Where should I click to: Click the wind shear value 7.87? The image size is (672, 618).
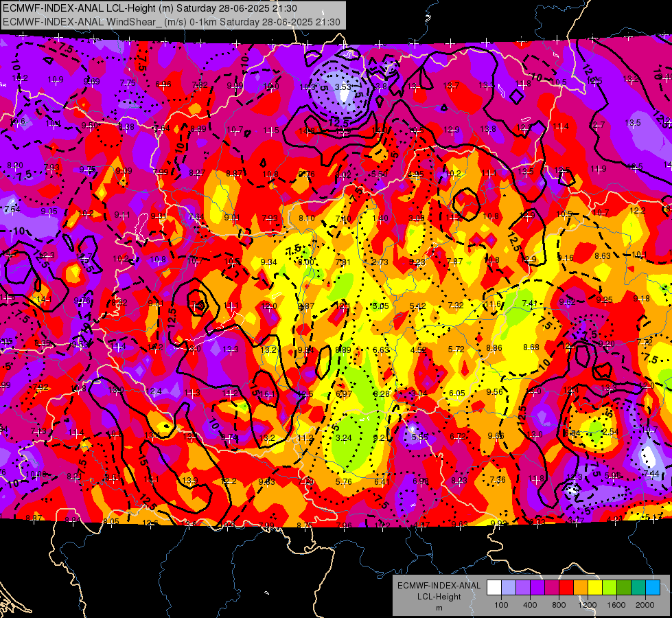click(454, 261)
